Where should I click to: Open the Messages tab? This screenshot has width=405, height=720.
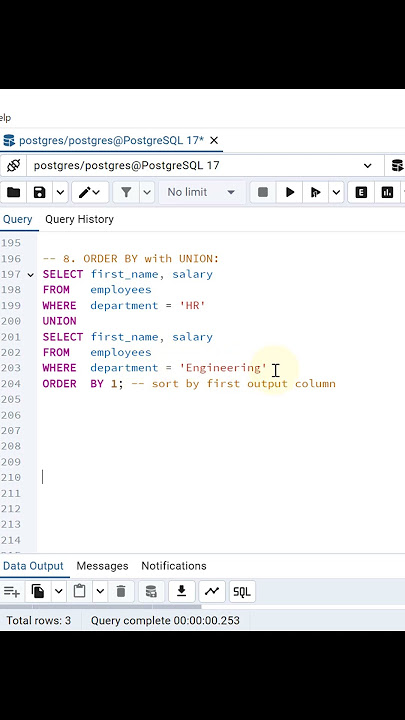click(x=102, y=566)
